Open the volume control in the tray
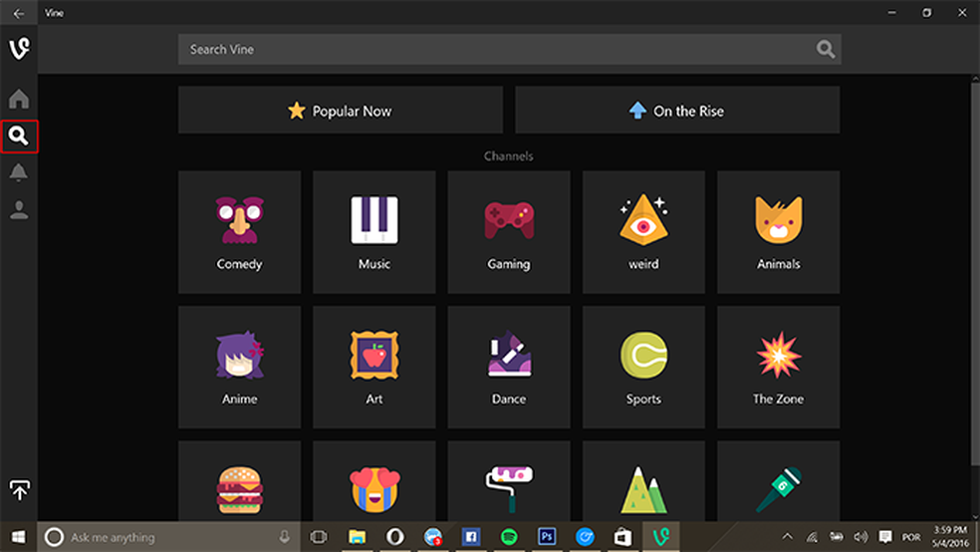980x552 pixels. 860,537
